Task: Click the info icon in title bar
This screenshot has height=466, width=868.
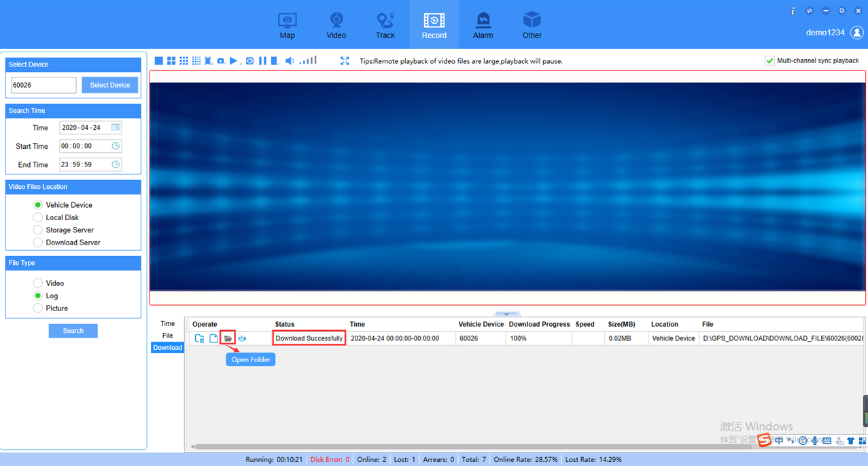Action: [793, 11]
